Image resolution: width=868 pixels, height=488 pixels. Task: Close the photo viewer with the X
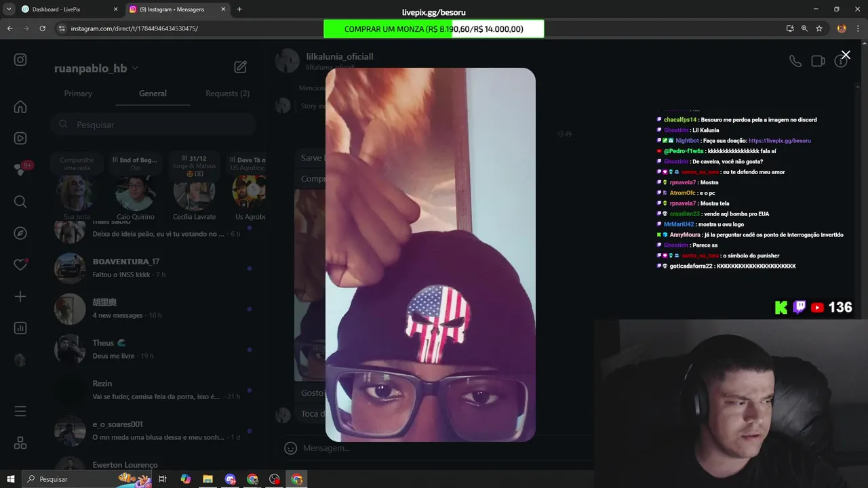point(845,55)
